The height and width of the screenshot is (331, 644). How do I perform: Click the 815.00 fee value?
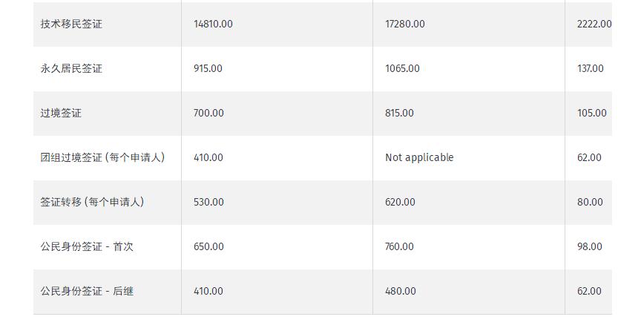(399, 113)
